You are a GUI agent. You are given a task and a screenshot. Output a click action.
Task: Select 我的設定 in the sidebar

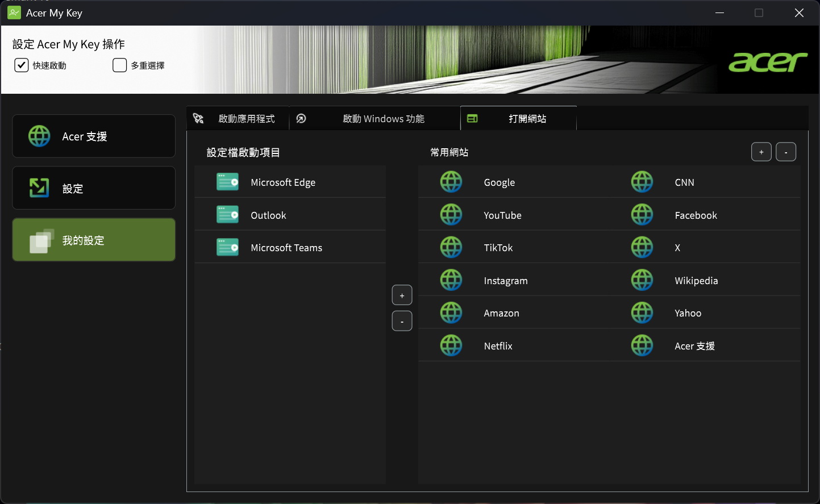[94, 240]
